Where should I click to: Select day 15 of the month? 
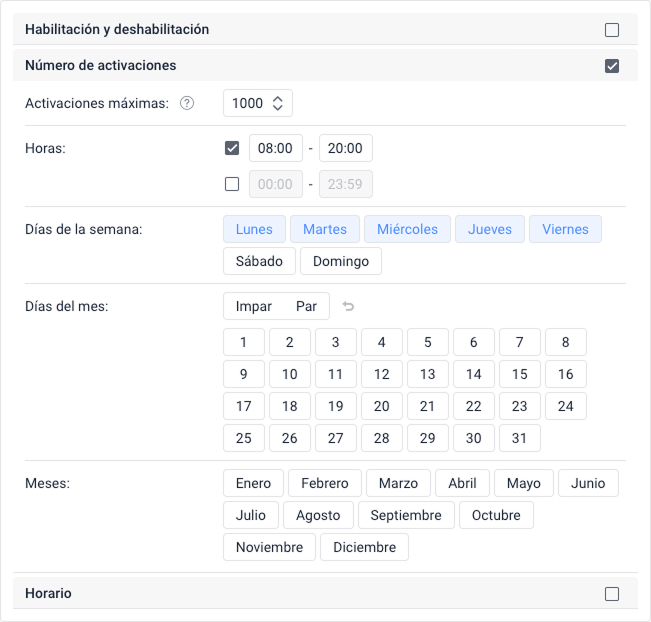tap(519, 374)
